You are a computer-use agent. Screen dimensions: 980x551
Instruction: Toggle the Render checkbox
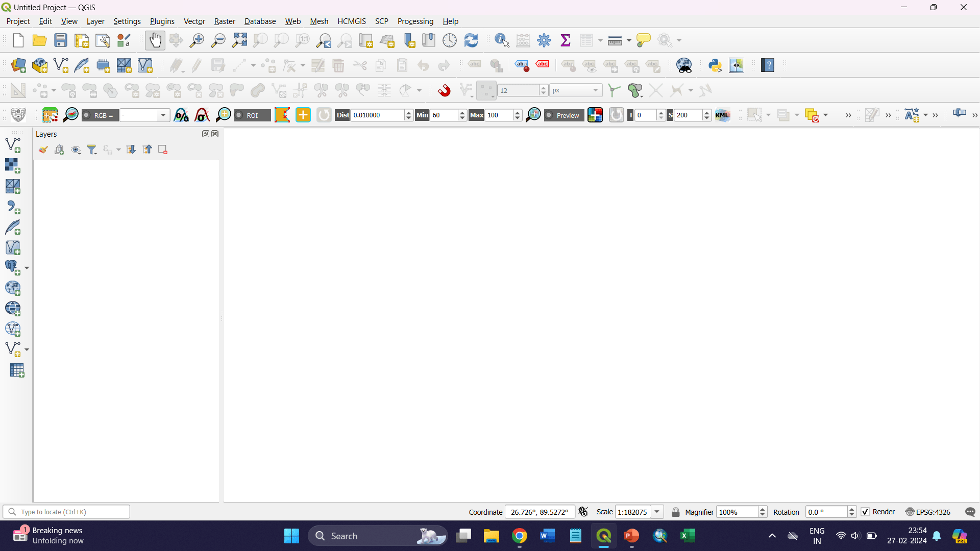click(865, 512)
